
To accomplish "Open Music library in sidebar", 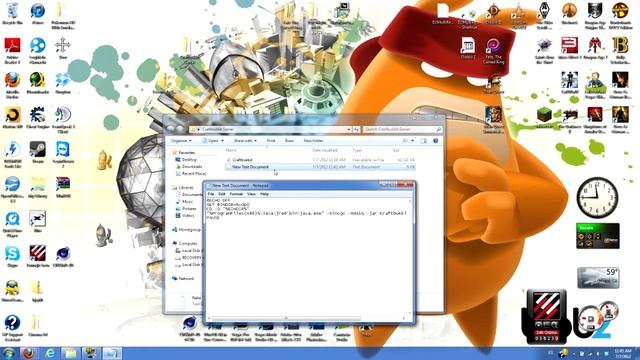I will tap(187, 202).
